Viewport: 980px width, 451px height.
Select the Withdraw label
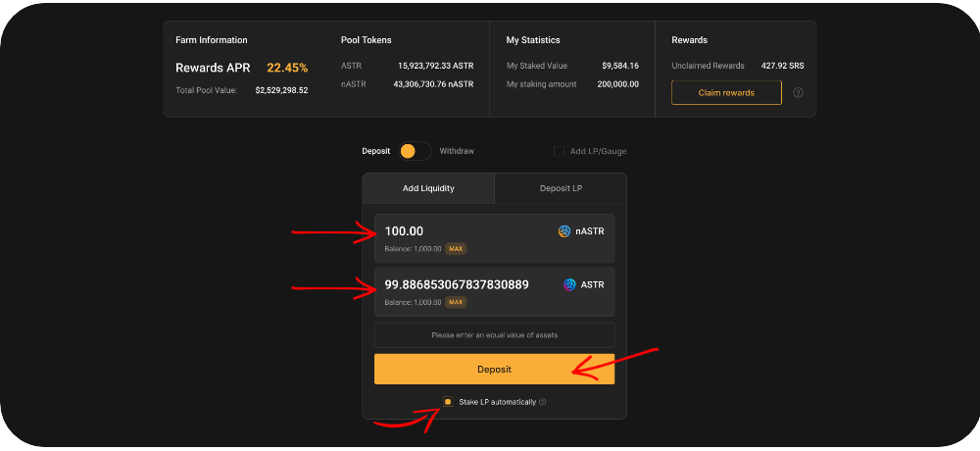tap(457, 151)
